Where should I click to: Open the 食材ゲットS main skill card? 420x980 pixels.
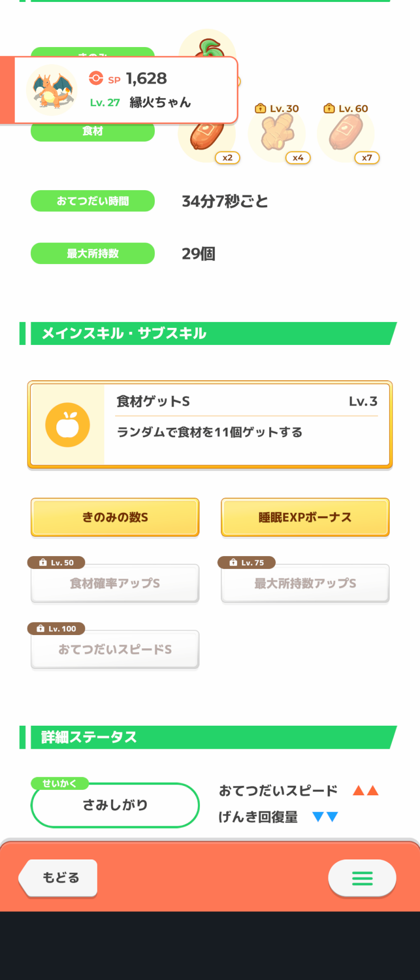pos(210,424)
